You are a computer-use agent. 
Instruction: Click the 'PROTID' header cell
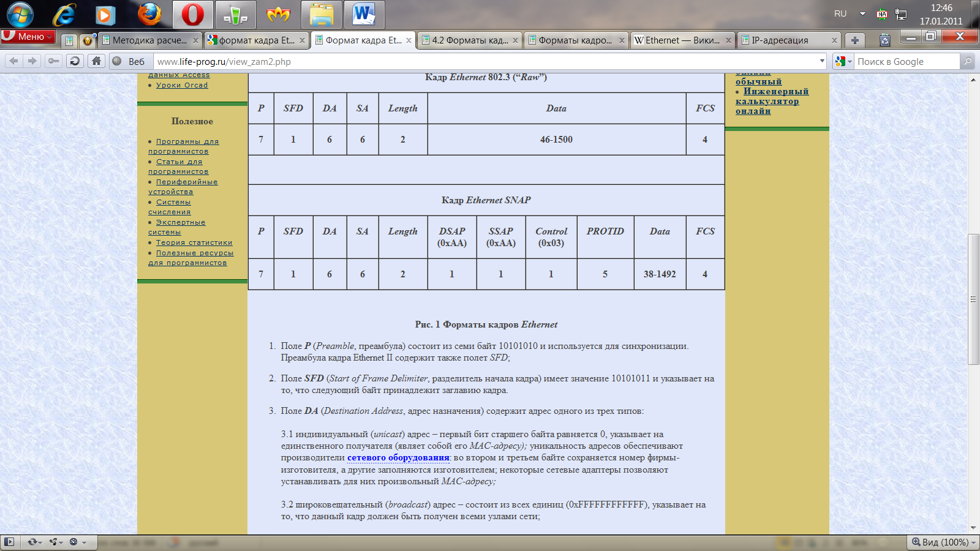click(605, 237)
